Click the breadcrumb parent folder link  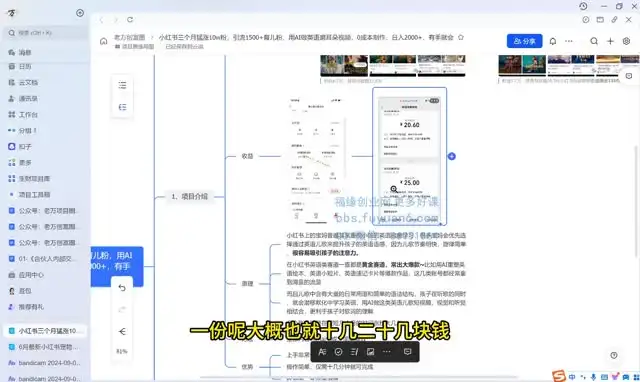tap(130, 37)
